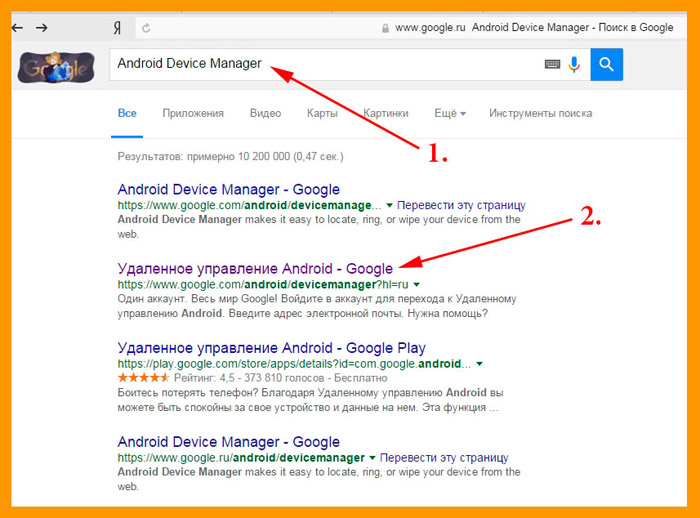
Task: Open "Удаленное управление Android - Google" result
Action: (255, 269)
